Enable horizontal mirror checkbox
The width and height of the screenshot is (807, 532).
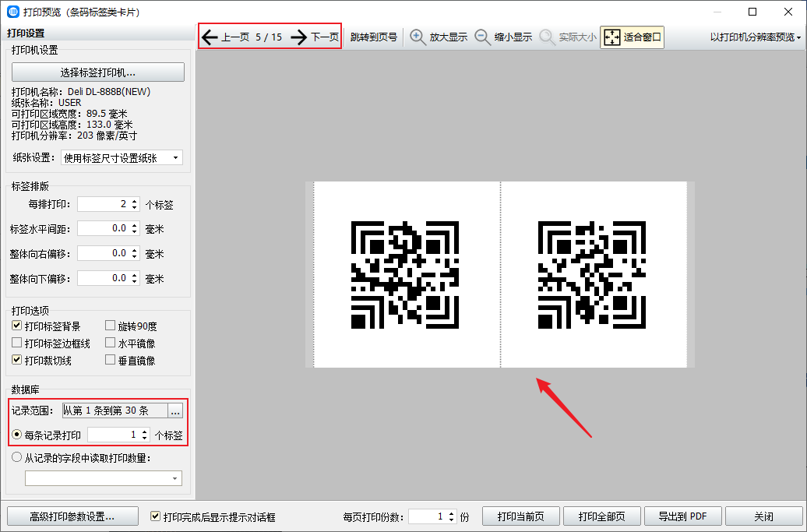point(110,343)
